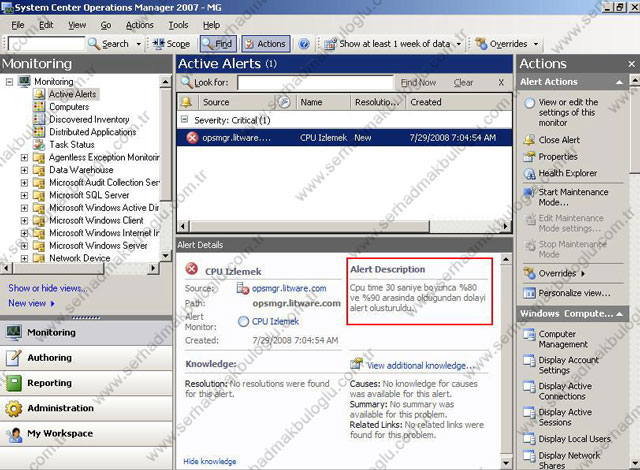This screenshot has height=470, width=640.
Task: Toggle the Find toolbar button
Action: (x=218, y=44)
